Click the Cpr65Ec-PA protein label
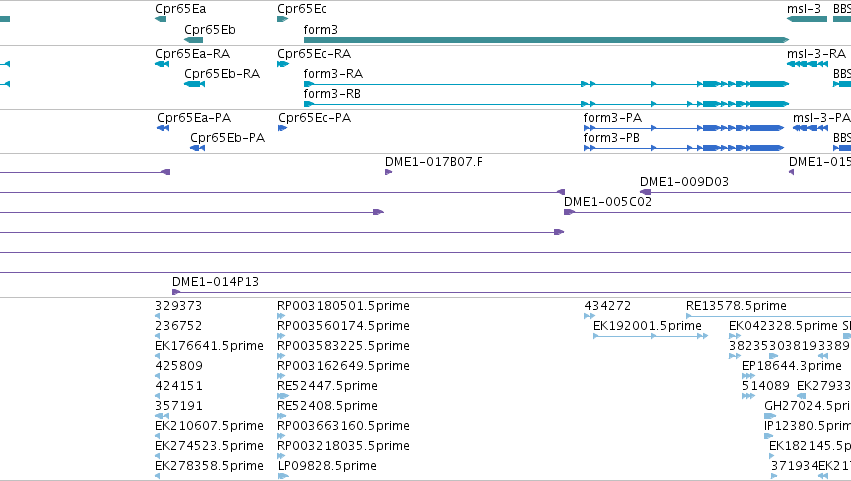This screenshot has width=851, height=481. click(x=314, y=118)
